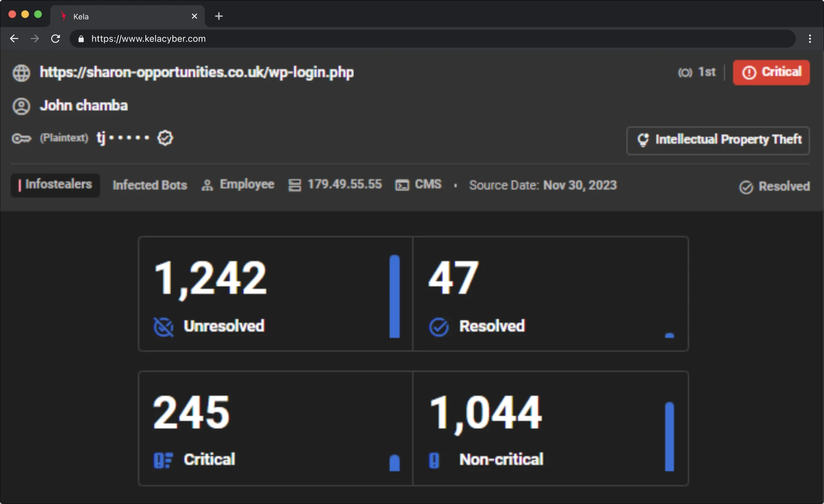Click the masked password tj••••••

click(123, 138)
